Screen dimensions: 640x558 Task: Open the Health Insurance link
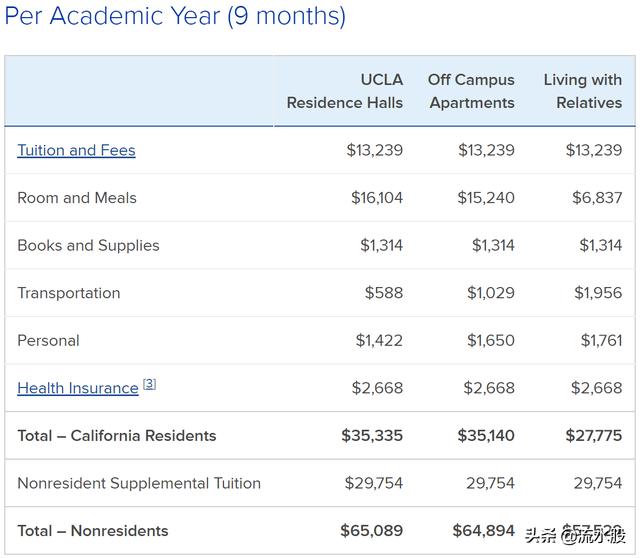click(x=78, y=388)
